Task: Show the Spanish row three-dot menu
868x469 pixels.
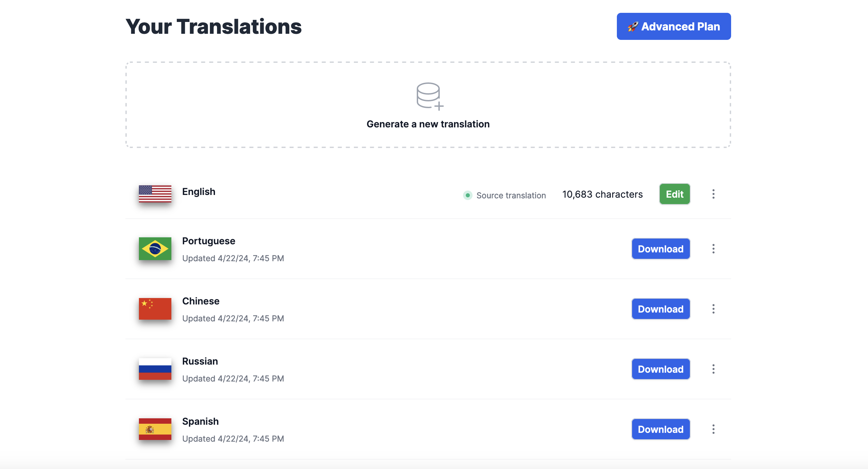Action: click(x=713, y=429)
